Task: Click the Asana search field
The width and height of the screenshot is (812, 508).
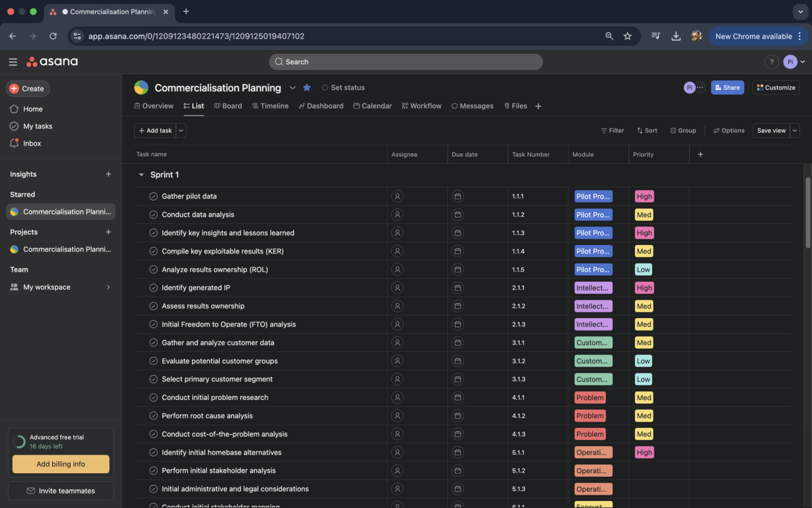Action: tap(406, 62)
